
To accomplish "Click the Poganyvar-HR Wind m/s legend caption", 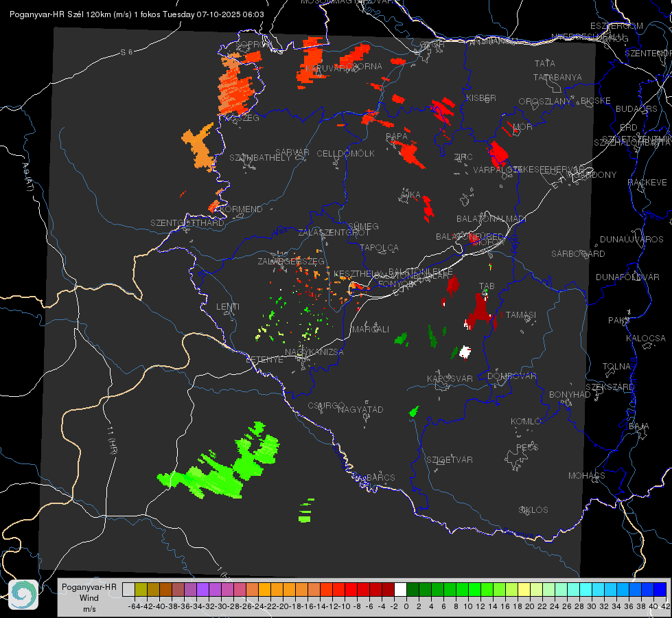I will click(x=89, y=598).
